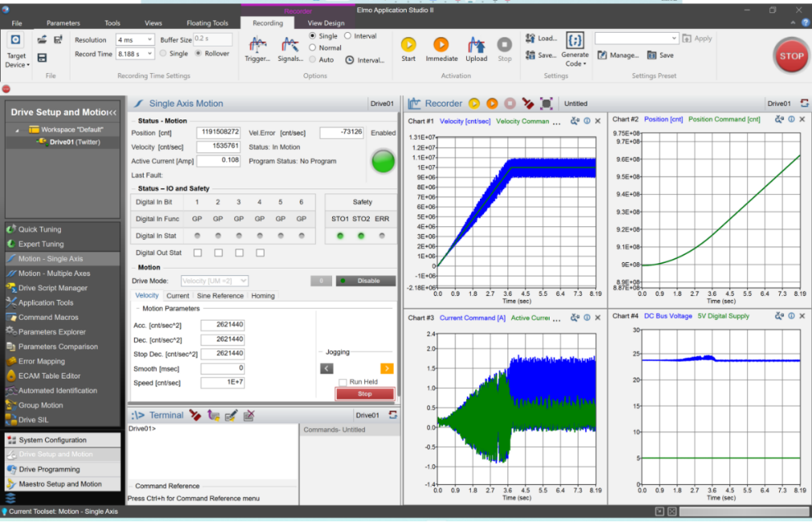Open ECAM Table Editor tool
This screenshot has width=812, height=522.
(x=49, y=376)
